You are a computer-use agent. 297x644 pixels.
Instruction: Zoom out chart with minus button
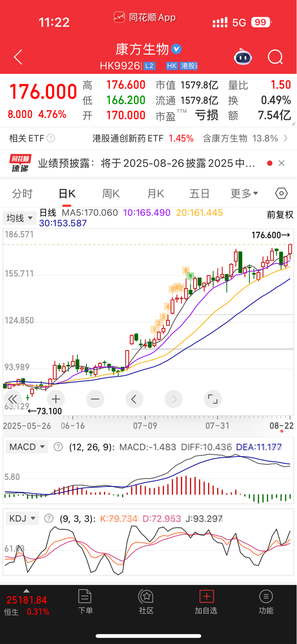coord(95,399)
